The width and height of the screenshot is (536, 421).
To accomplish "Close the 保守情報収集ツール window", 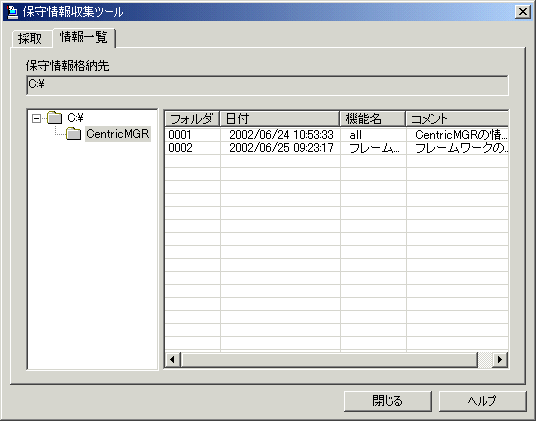I will pyautogui.click(x=522, y=12).
